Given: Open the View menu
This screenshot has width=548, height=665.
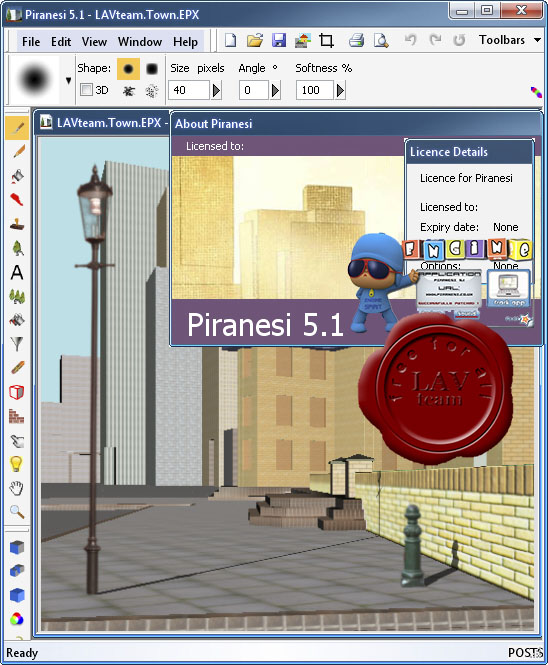Looking at the screenshot, I should (94, 42).
